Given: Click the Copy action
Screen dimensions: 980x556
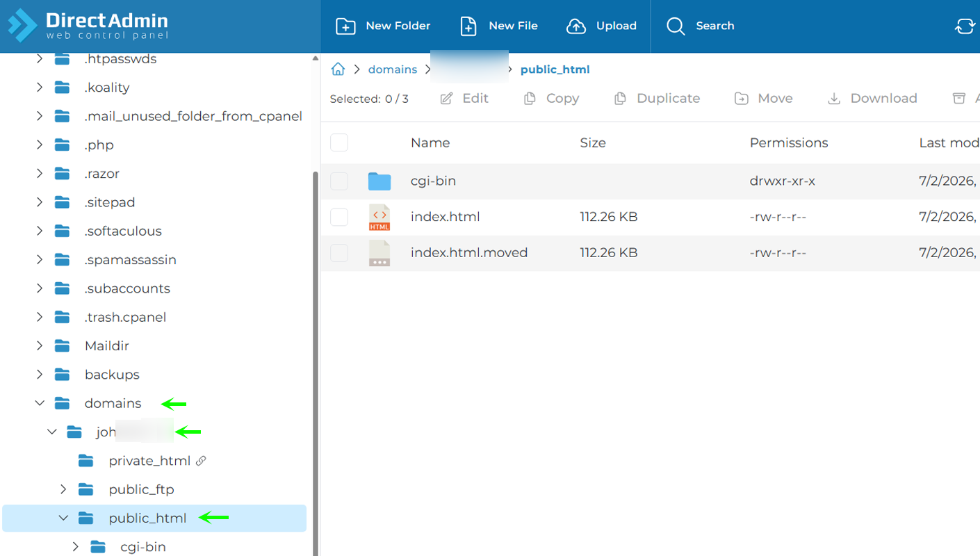Looking at the screenshot, I should pyautogui.click(x=551, y=99).
